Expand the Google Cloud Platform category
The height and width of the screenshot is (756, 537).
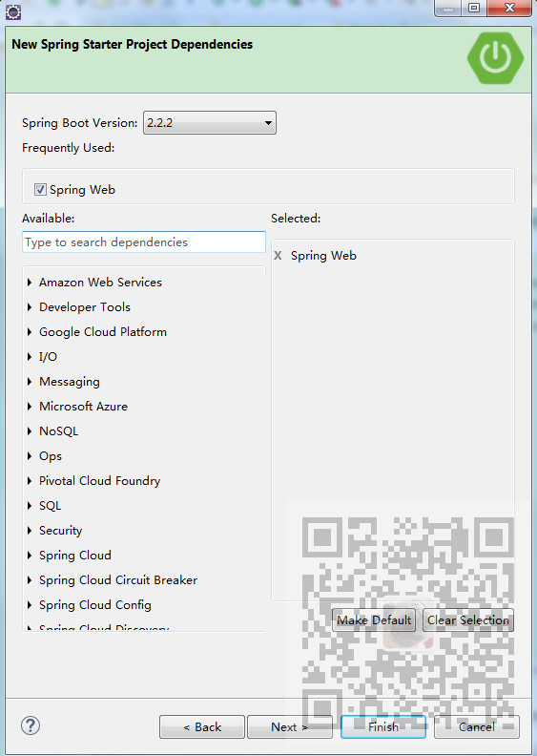click(x=30, y=332)
